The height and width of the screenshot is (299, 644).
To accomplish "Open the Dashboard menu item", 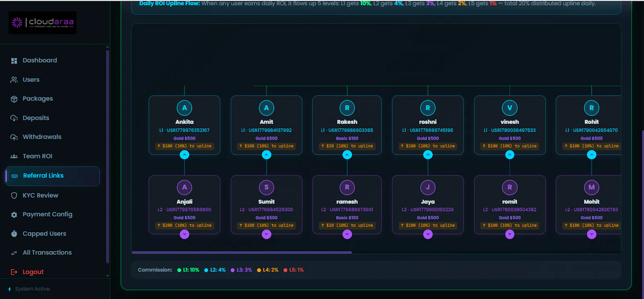I will tap(53, 60).
